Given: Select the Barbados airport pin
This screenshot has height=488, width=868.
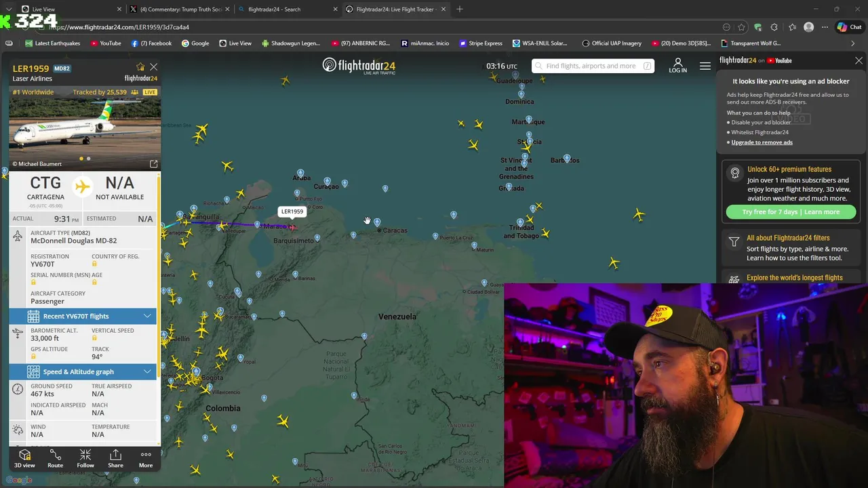Looking at the screenshot, I should (x=567, y=158).
